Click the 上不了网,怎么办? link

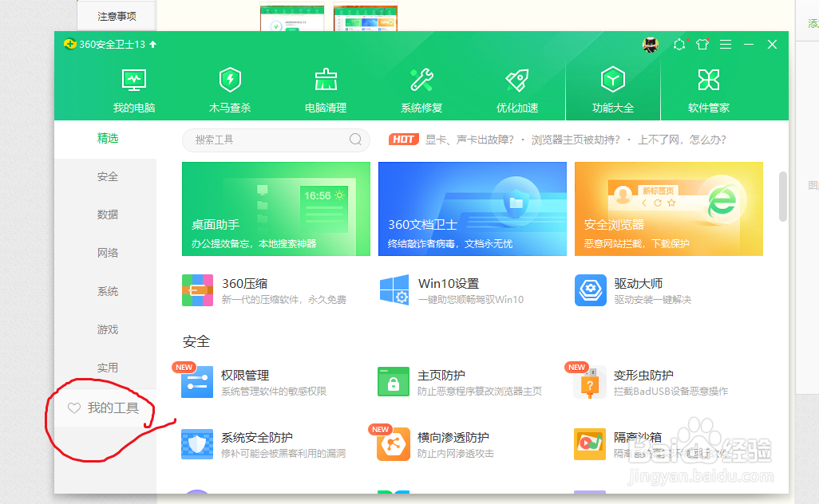click(x=682, y=140)
